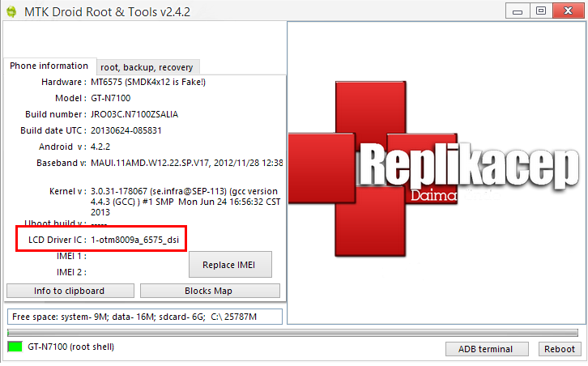Click the green device connection indicator

(x=15, y=347)
